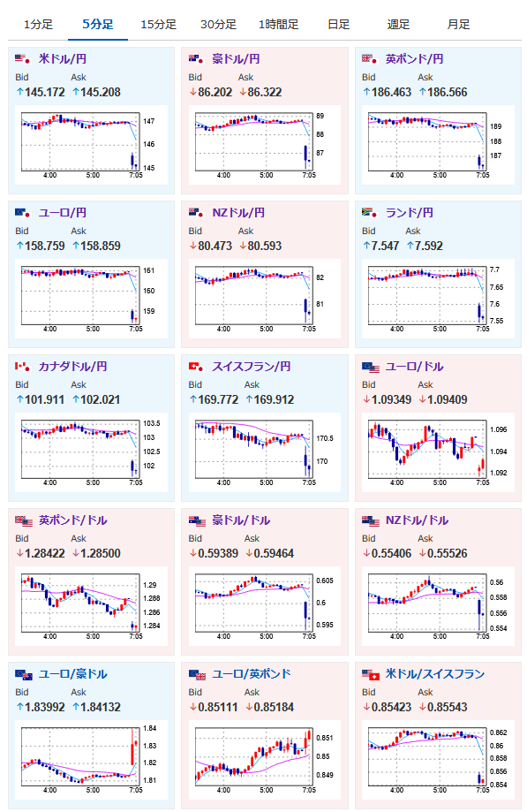Click the South Africa flag icon for ランド/円
The width and height of the screenshot is (527, 812).
coord(370,212)
